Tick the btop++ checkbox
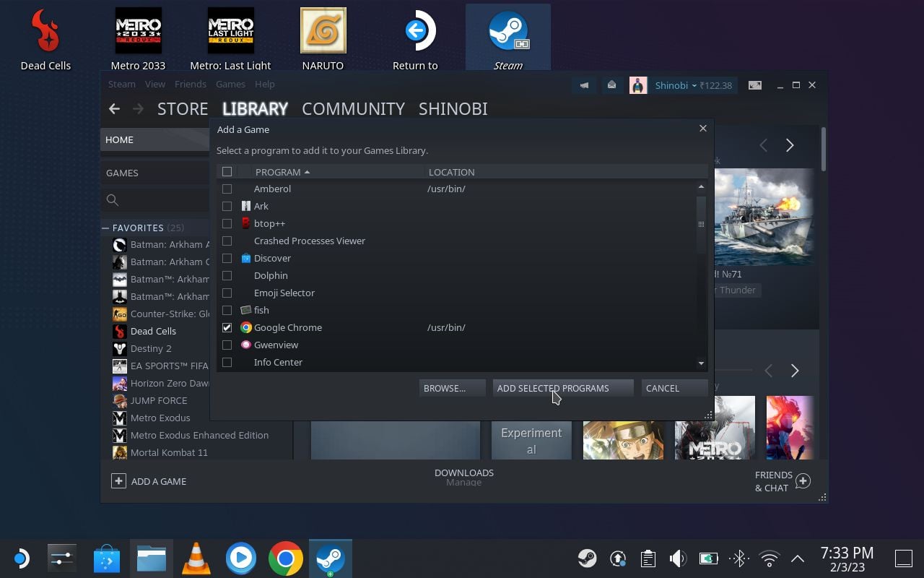The width and height of the screenshot is (924, 578). click(x=227, y=223)
